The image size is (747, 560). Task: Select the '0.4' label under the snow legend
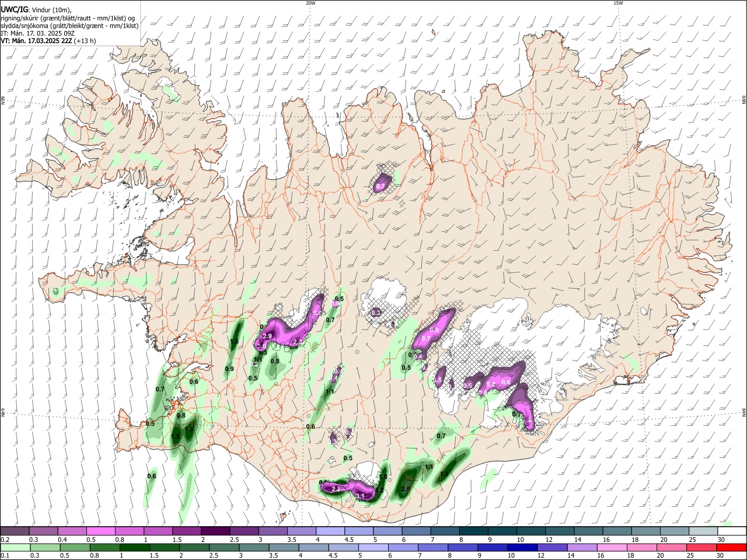pos(62,540)
